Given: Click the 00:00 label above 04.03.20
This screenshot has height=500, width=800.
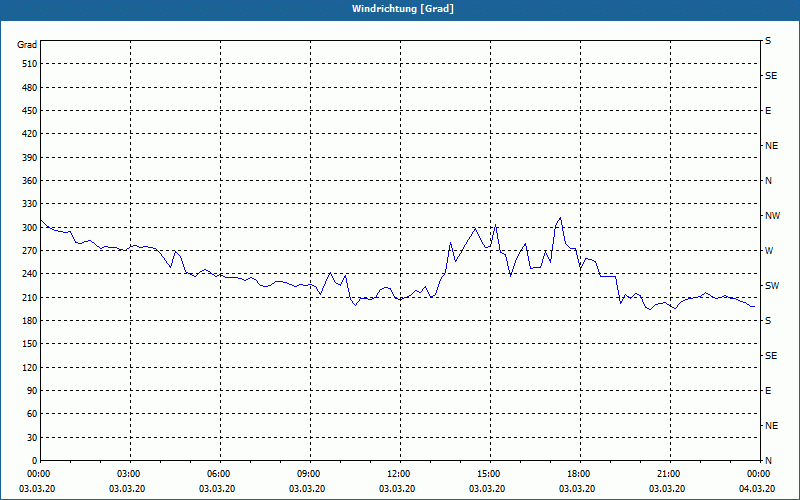Looking at the screenshot, I should [760, 474].
